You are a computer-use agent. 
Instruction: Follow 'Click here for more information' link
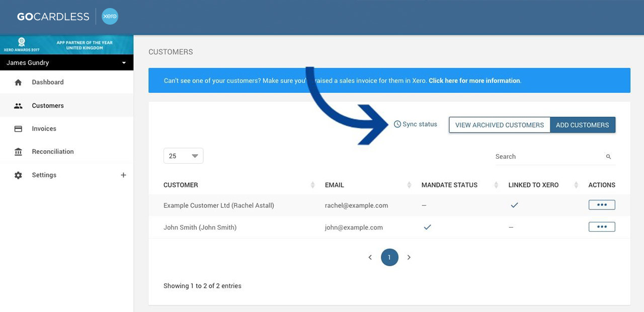pyautogui.click(x=474, y=81)
